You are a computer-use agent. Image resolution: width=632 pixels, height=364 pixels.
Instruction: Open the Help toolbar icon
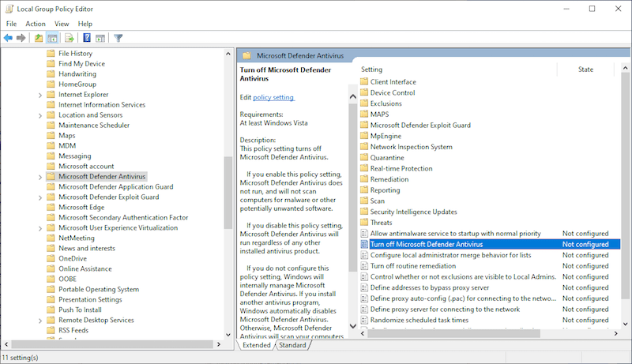coord(87,38)
